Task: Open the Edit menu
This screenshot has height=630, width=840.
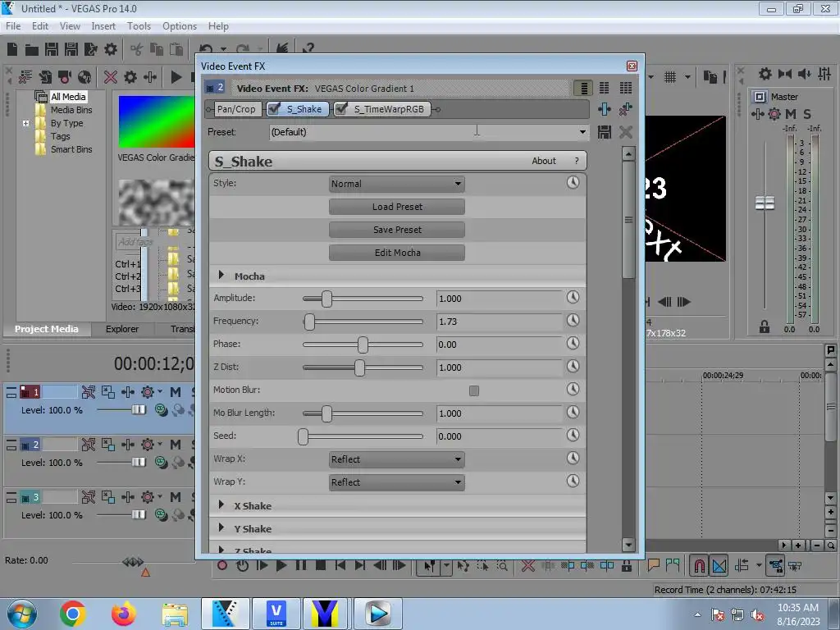Action: click(39, 25)
